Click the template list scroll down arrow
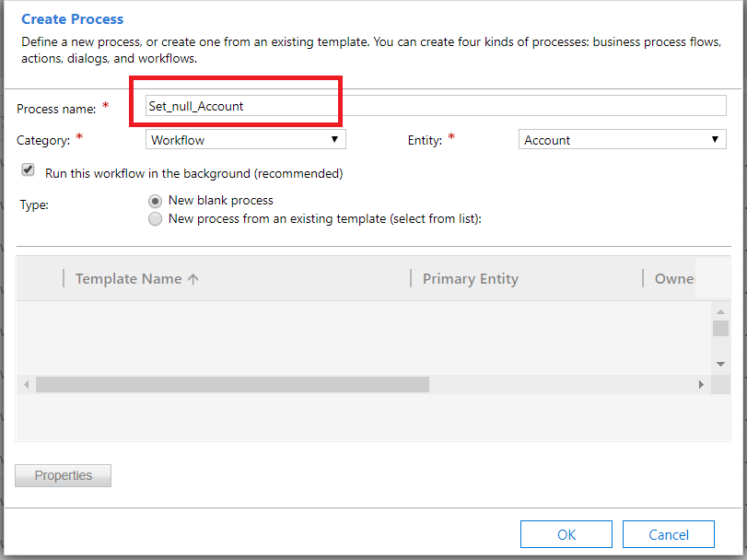Image resolution: width=747 pixels, height=560 pixels. point(720,365)
